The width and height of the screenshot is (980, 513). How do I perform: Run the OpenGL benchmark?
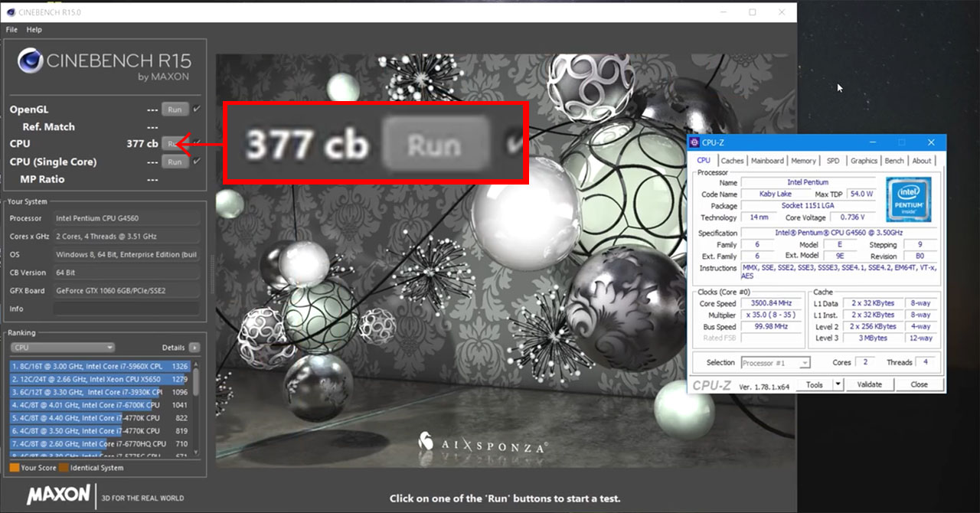click(175, 109)
